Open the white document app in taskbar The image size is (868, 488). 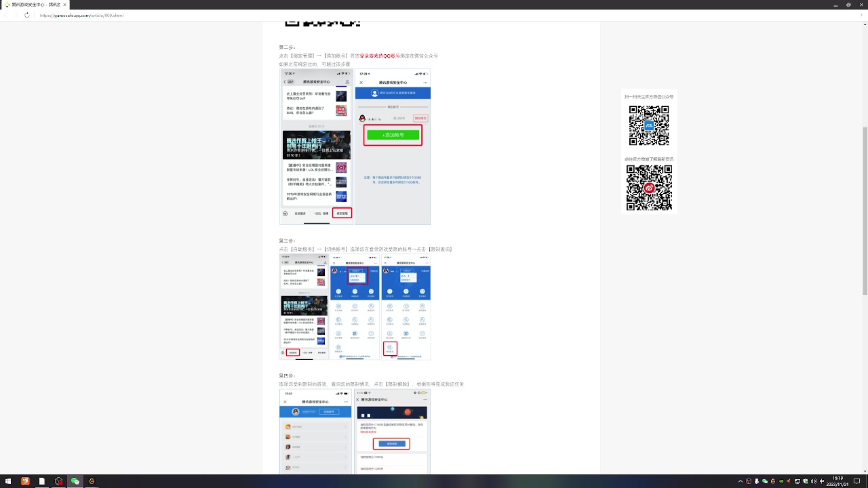42,481
